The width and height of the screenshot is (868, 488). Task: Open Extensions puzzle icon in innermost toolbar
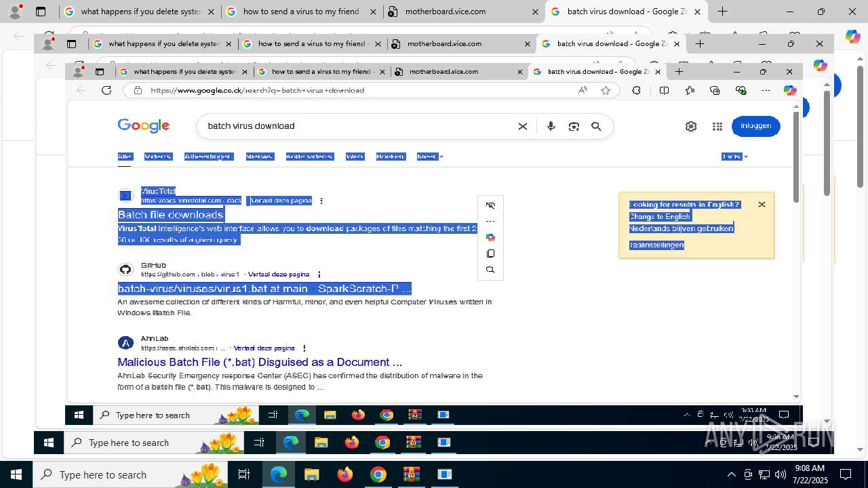coord(636,90)
